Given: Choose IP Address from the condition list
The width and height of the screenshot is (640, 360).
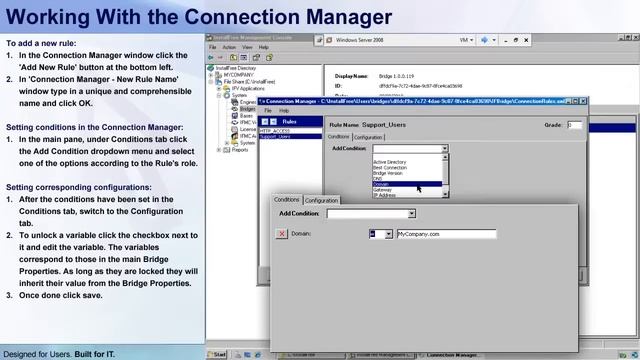Looking at the screenshot, I should click(407, 195).
